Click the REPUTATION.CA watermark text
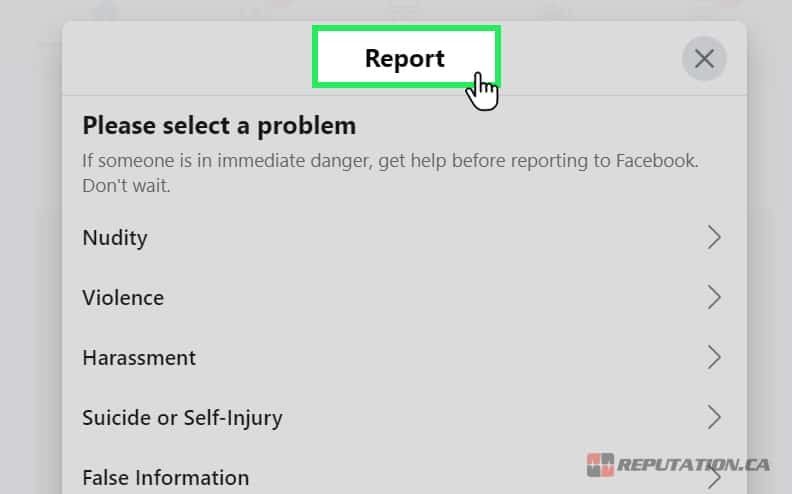Viewport: 792px width, 494px height. pyautogui.click(x=694, y=465)
